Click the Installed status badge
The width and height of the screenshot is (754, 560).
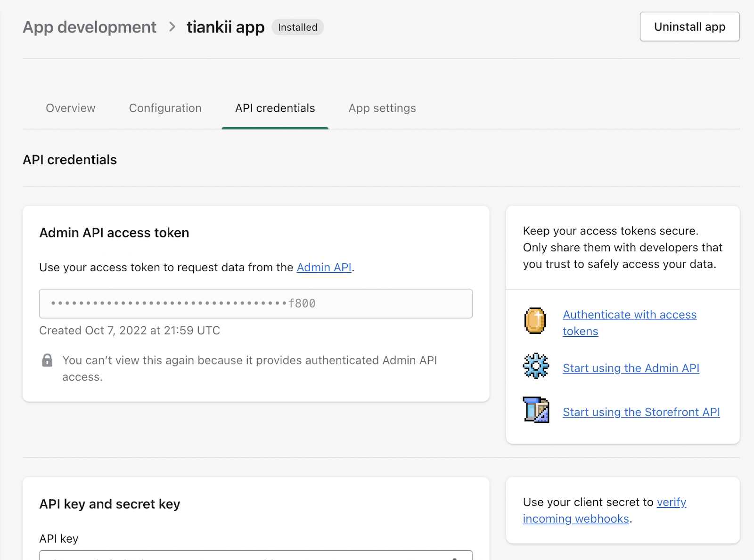(298, 27)
